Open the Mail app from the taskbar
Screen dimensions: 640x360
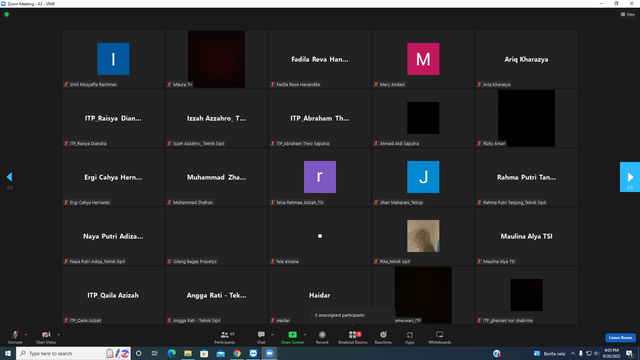point(220,353)
